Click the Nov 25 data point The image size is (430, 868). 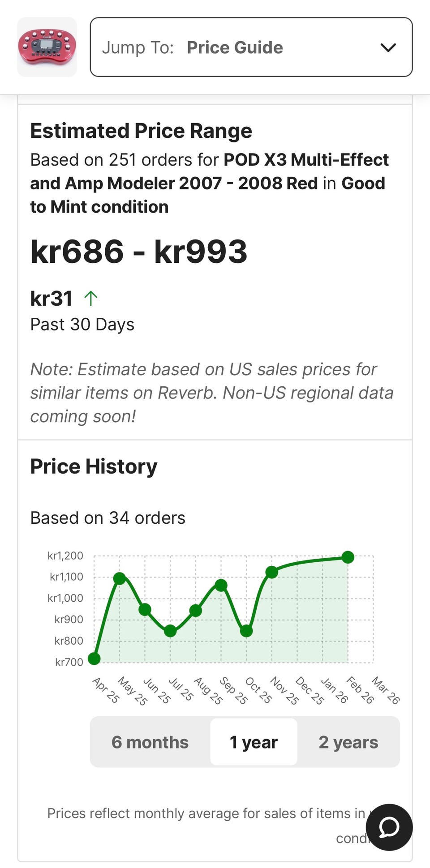click(x=271, y=572)
